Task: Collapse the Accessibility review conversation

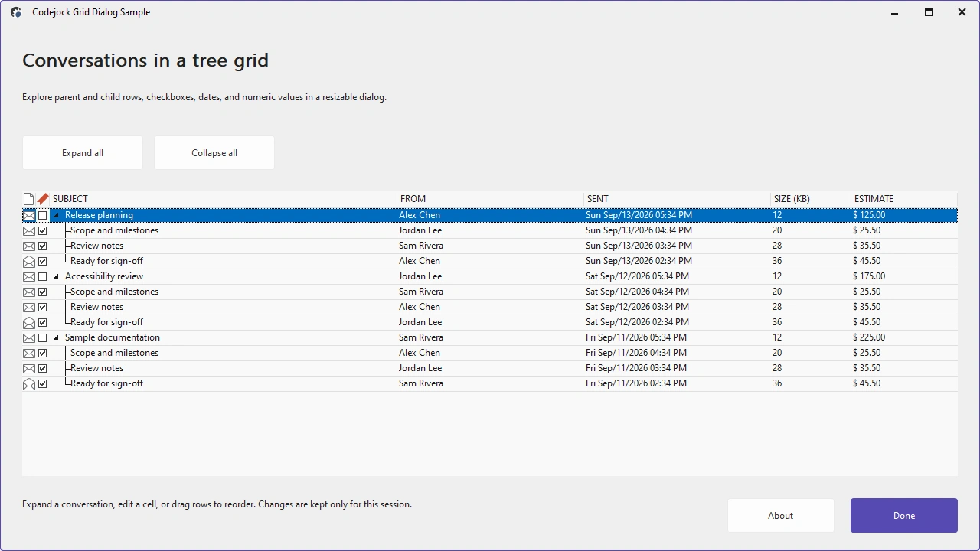Action: click(x=57, y=277)
